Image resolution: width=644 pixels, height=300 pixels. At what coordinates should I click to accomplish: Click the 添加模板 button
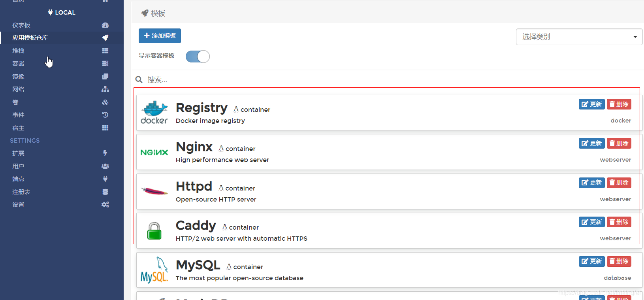coord(160,36)
